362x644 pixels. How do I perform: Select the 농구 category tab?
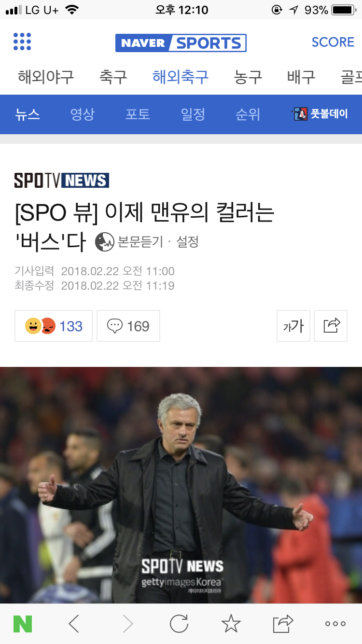(248, 77)
